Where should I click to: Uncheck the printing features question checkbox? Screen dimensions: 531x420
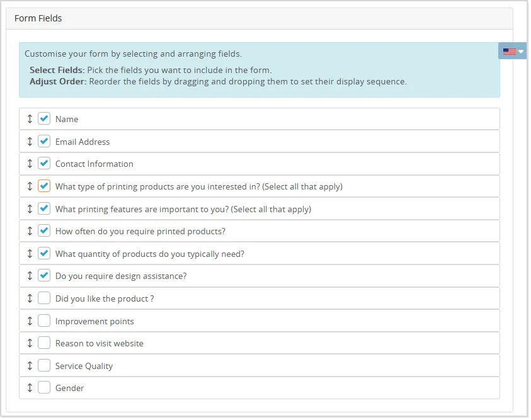(x=44, y=208)
